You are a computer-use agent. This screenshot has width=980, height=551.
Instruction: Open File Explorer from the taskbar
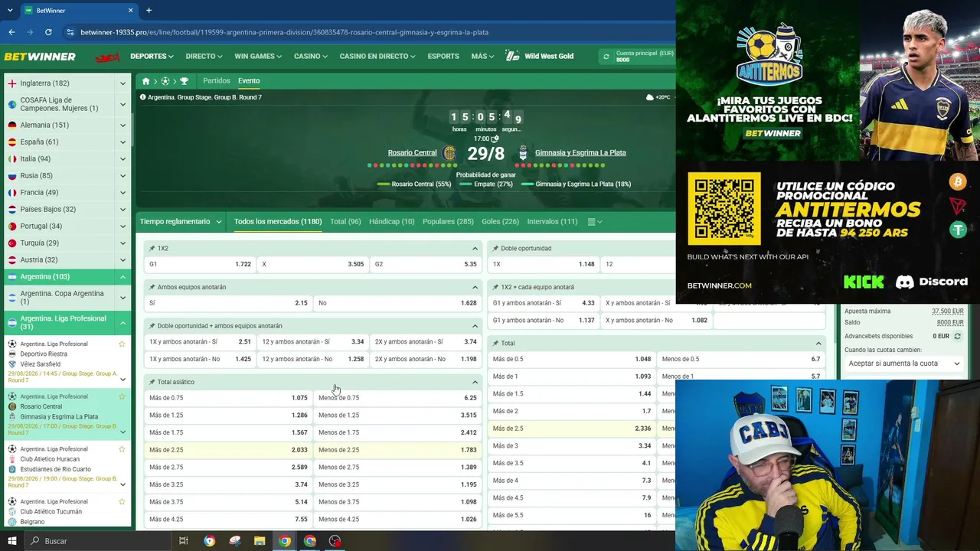tap(260, 541)
